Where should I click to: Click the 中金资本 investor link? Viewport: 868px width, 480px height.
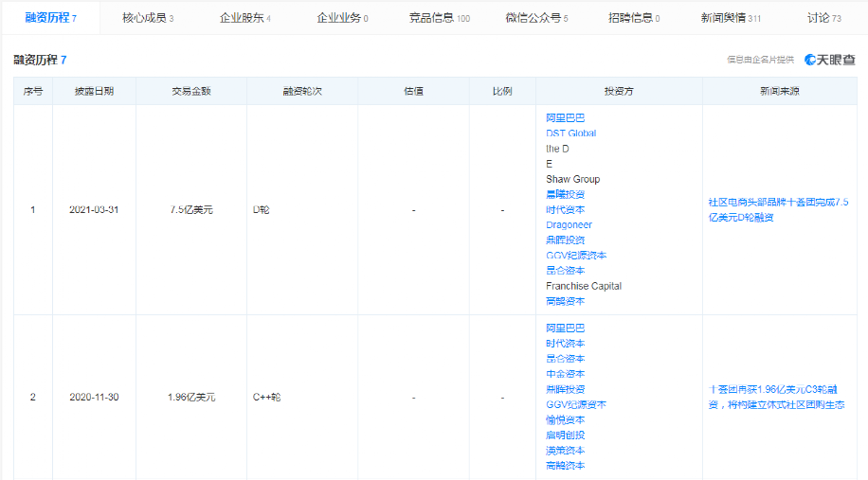click(x=565, y=374)
